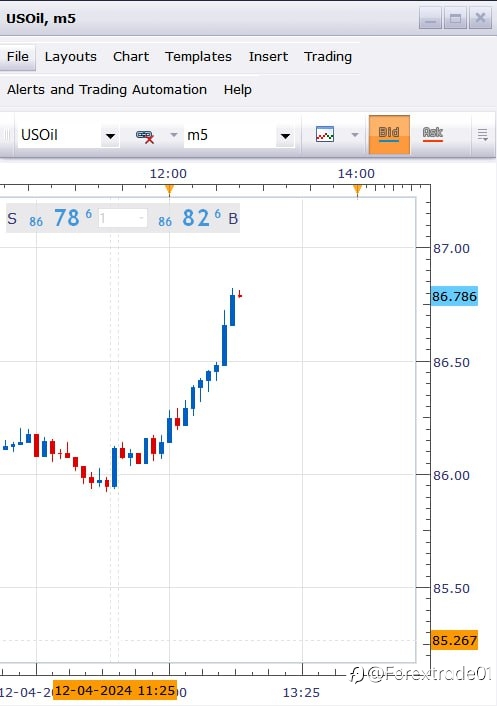
Task: Toggle the Bid price display
Action: (389, 135)
